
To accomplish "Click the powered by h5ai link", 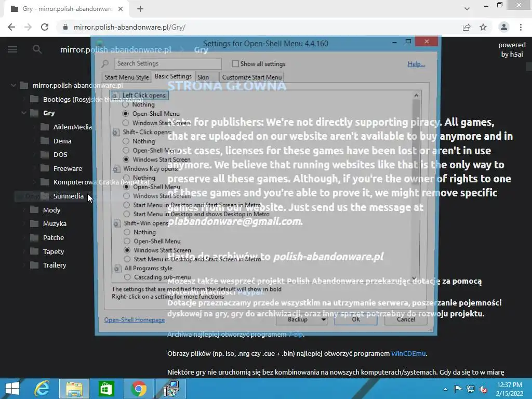I will point(512,49).
